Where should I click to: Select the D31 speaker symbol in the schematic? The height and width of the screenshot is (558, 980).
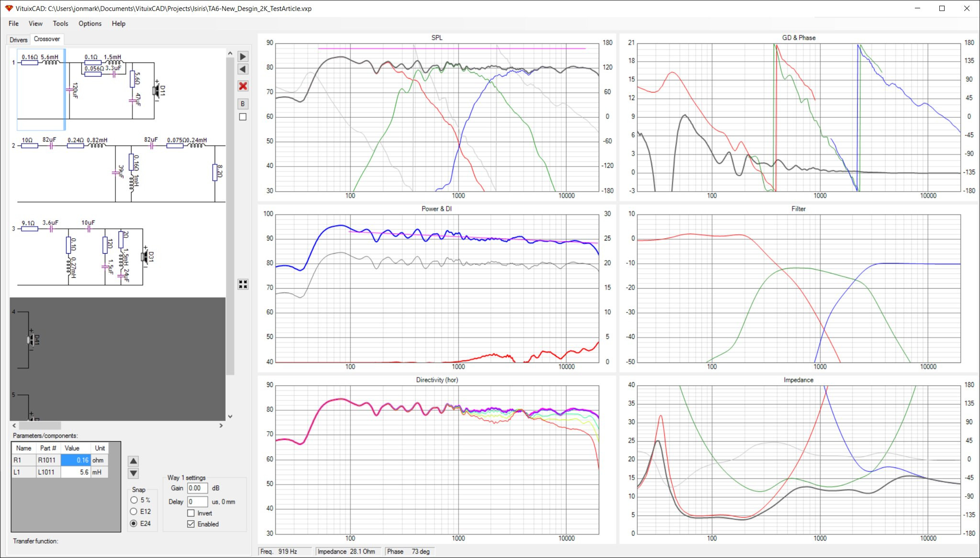click(x=145, y=257)
